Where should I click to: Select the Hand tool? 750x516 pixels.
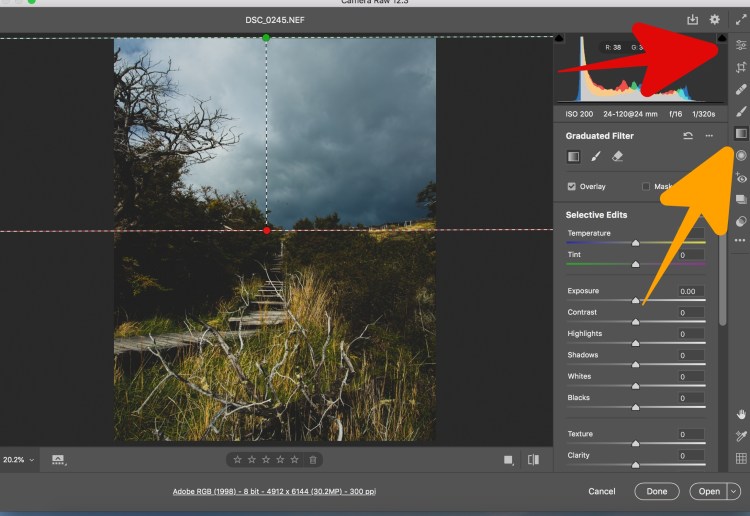coord(741,414)
